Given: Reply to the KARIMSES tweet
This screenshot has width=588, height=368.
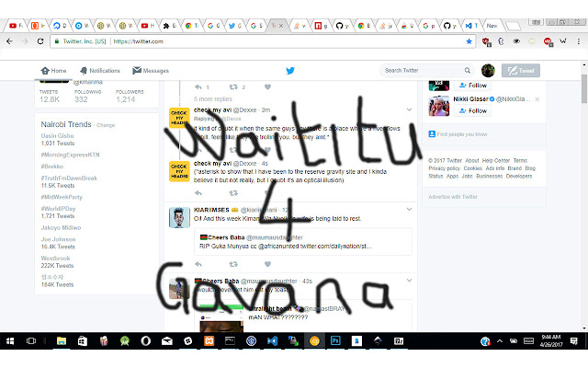Looking at the screenshot, I should tap(198, 264).
